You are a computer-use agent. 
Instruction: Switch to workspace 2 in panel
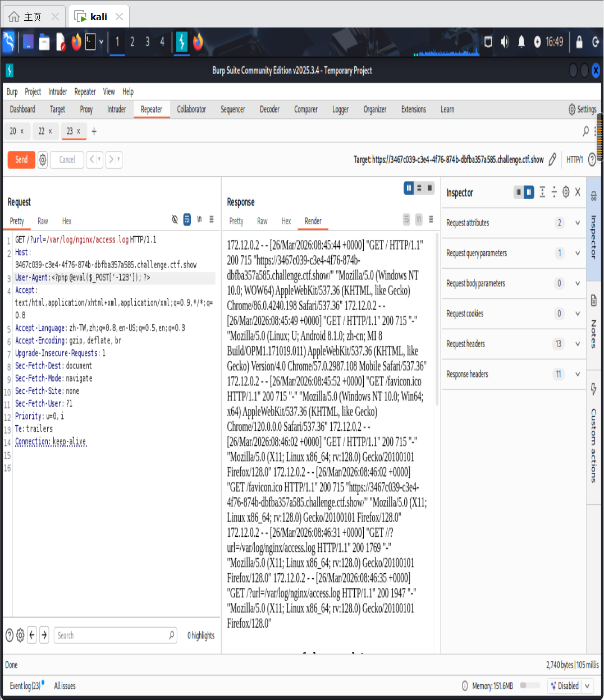coord(132,42)
